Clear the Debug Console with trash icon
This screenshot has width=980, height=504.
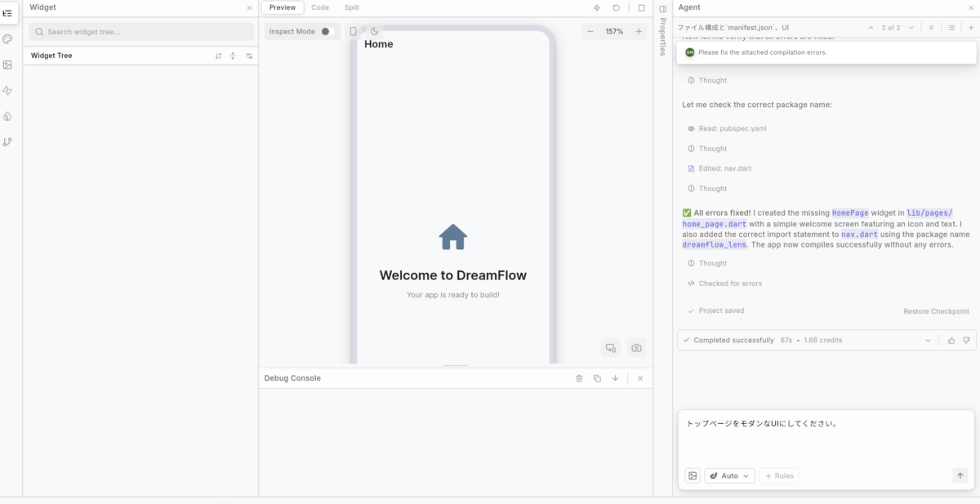[x=579, y=378]
